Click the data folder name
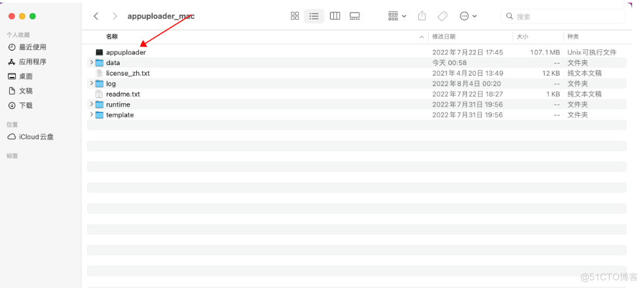 click(113, 62)
